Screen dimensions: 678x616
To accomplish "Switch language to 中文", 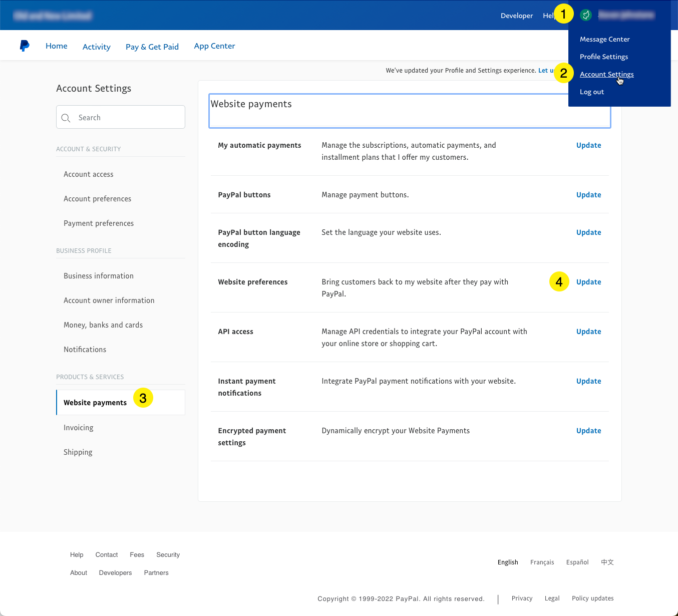I will click(x=607, y=562).
